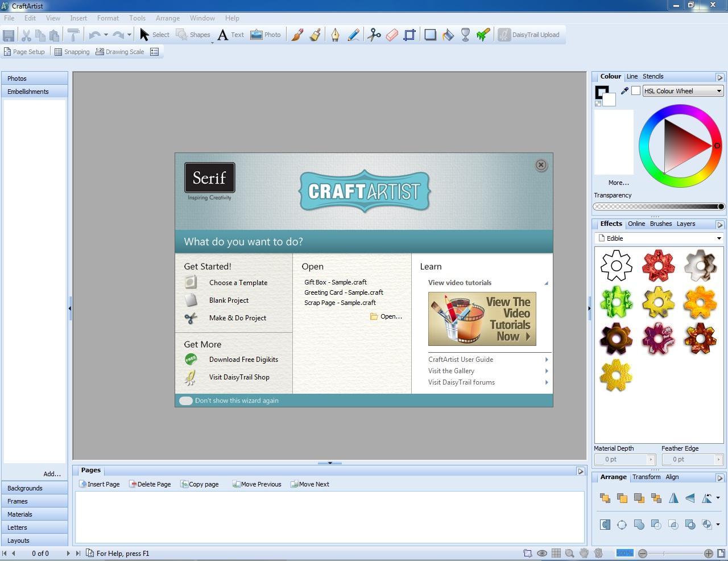
Task: Click Choose a Template
Action: click(238, 283)
